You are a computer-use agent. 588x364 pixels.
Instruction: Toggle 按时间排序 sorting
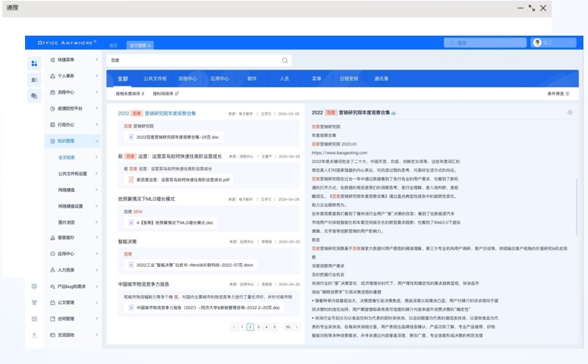click(x=165, y=94)
